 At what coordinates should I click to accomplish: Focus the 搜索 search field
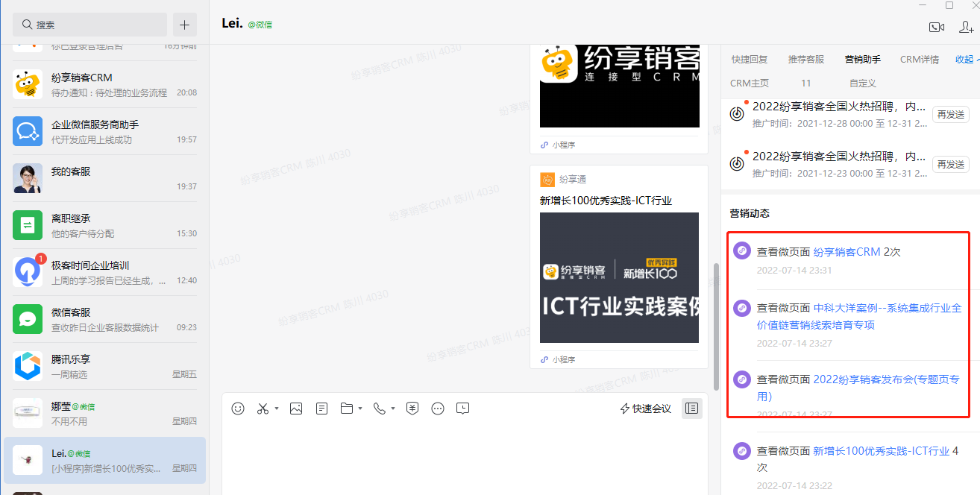tap(90, 25)
